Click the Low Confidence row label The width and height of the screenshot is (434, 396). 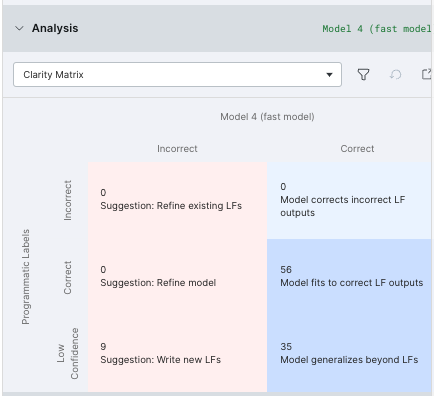(68, 354)
